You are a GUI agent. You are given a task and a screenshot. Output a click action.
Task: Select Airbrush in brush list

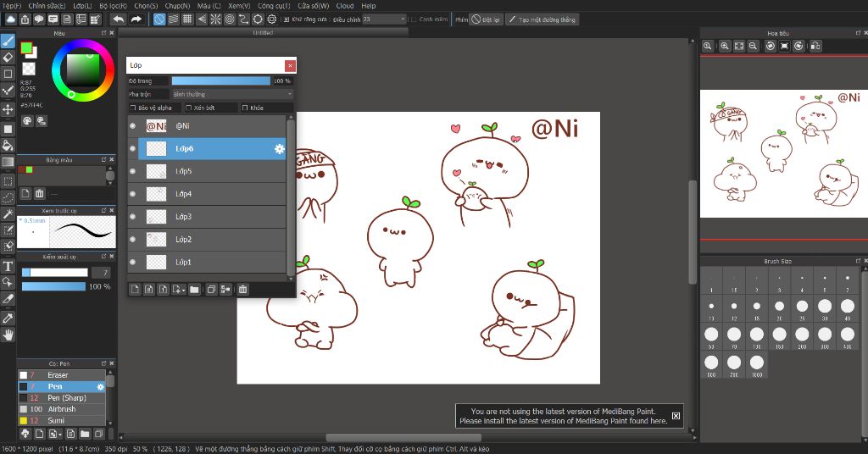61,409
